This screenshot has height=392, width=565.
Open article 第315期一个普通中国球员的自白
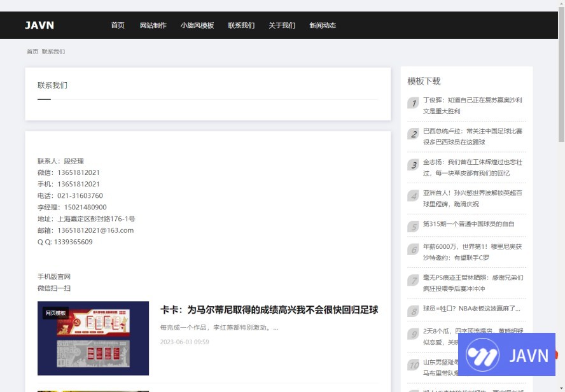tap(468, 224)
